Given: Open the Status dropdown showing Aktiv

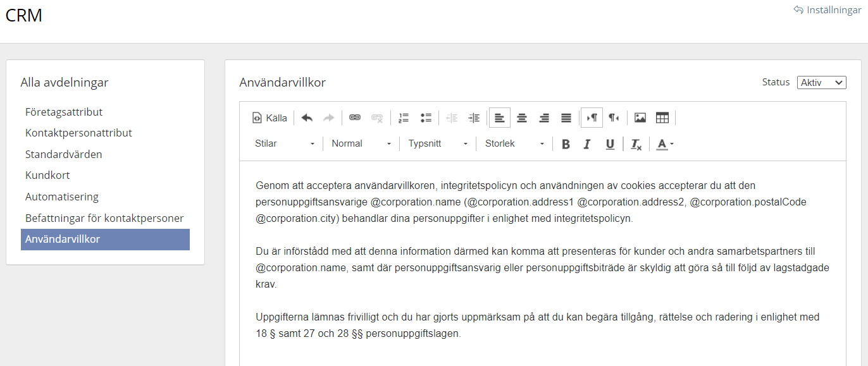Looking at the screenshot, I should click(x=821, y=82).
